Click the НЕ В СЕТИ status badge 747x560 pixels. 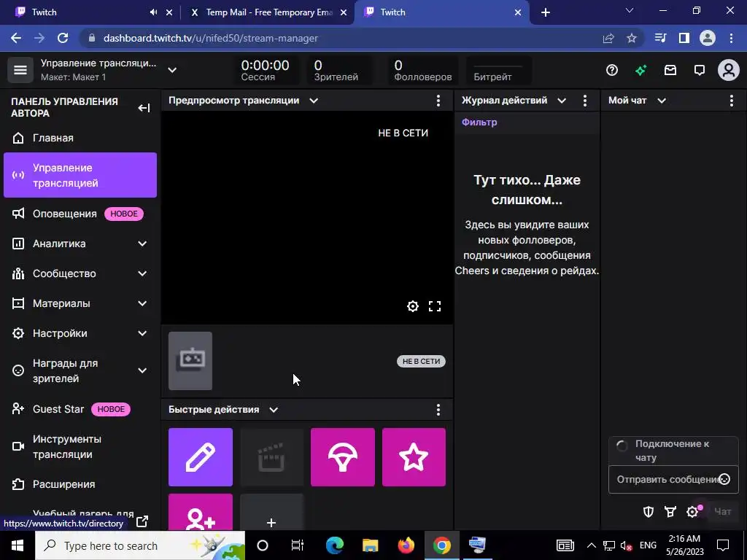(421, 362)
